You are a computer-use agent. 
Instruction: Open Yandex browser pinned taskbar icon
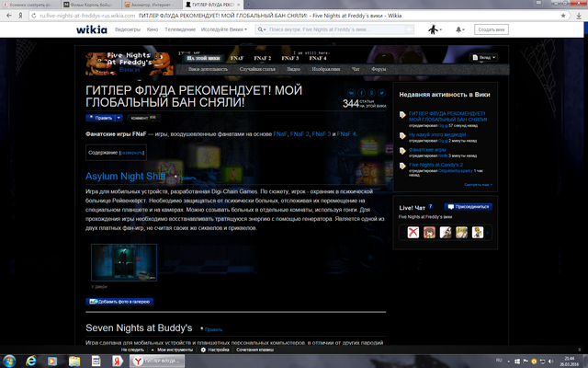click(x=118, y=362)
